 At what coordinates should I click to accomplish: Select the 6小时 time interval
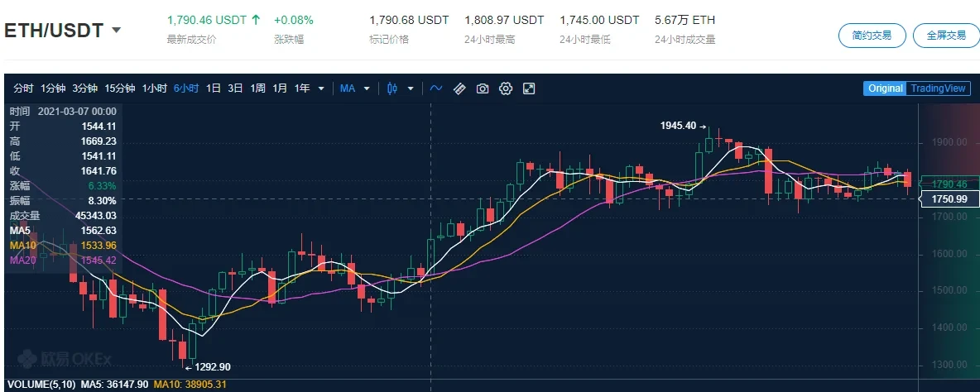[x=186, y=88]
